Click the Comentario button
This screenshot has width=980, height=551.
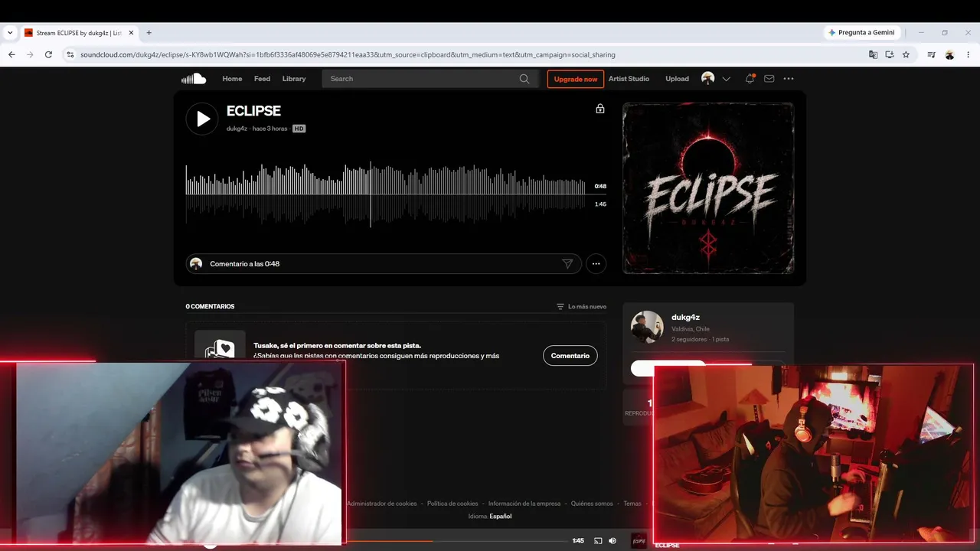(570, 356)
